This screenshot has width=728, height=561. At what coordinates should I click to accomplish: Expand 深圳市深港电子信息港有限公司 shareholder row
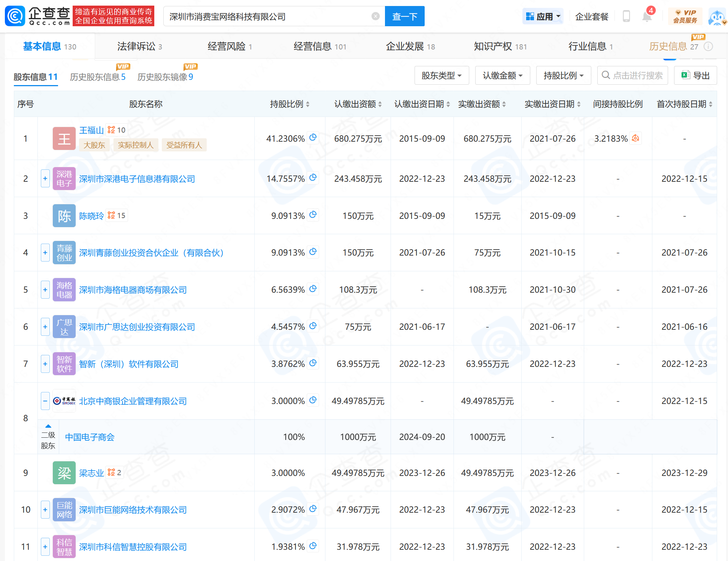[45, 178]
